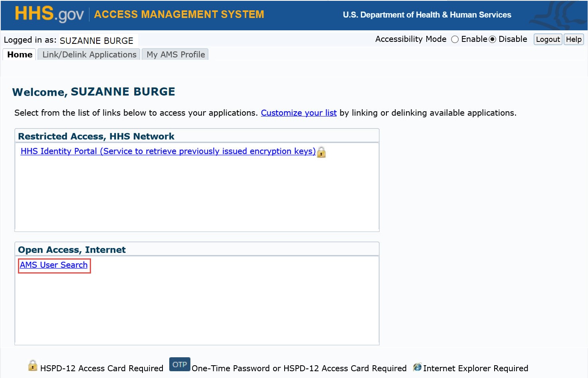Open the HHS Identity Portal link
This screenshot has width=588, height=378.
[x=168, y=151]
